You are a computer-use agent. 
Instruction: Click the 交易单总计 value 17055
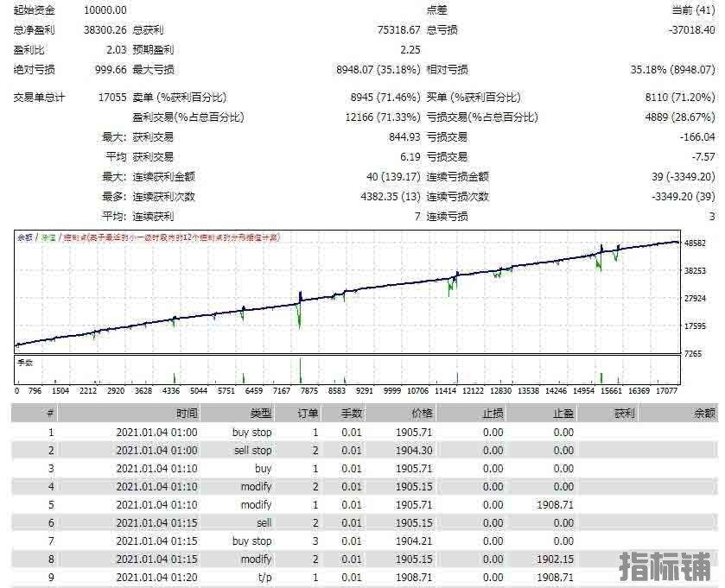112,98
